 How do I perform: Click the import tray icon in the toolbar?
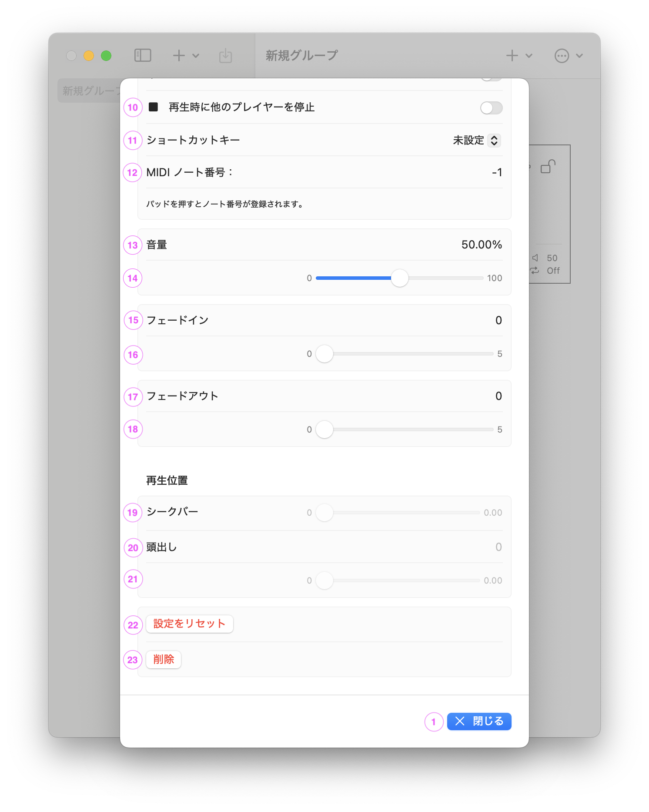225,56
